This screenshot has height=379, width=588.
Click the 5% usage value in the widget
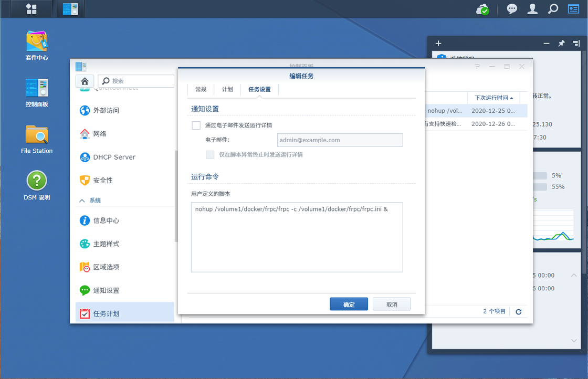556,175
